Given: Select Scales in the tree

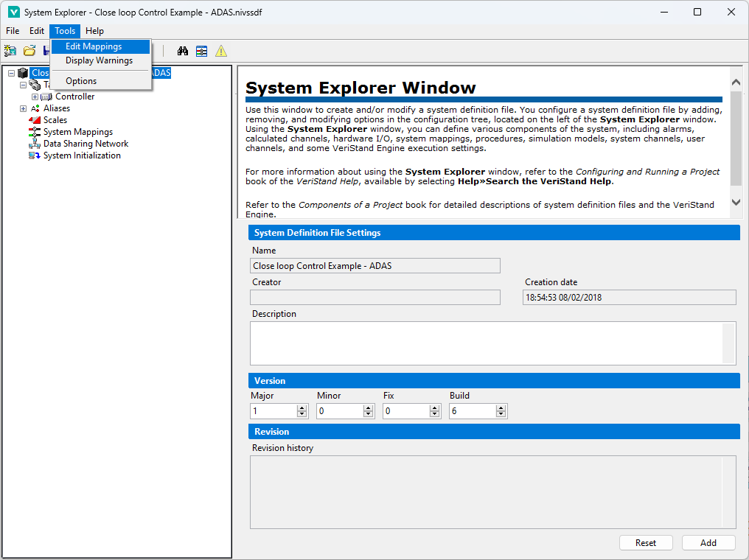Looking at the screenshot, I should pos(55,120).
